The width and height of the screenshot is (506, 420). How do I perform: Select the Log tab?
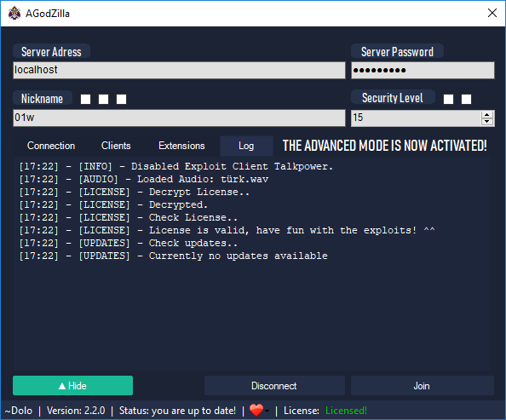click(246, 146)
